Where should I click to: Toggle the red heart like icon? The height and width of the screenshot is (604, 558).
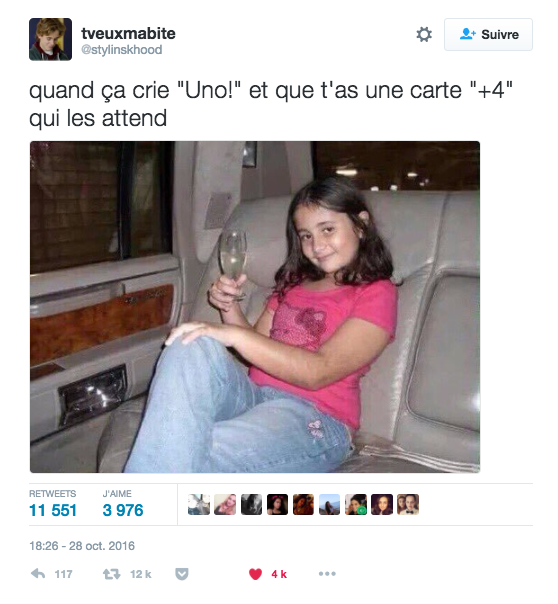(x=255, y=574)
